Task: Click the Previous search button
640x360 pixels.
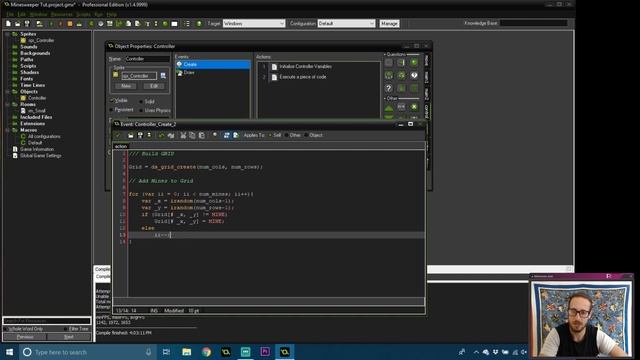Action: pyautogui.click(x=25, y=337)
